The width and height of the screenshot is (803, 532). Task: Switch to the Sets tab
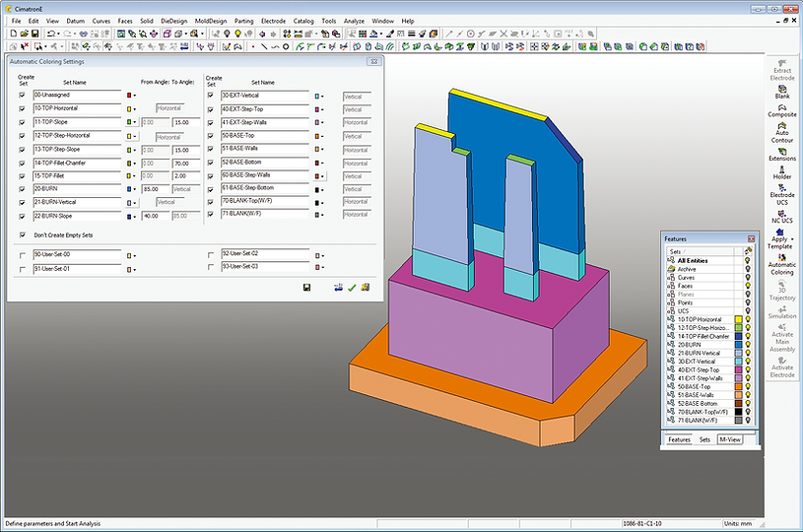(x=704, y=439)
